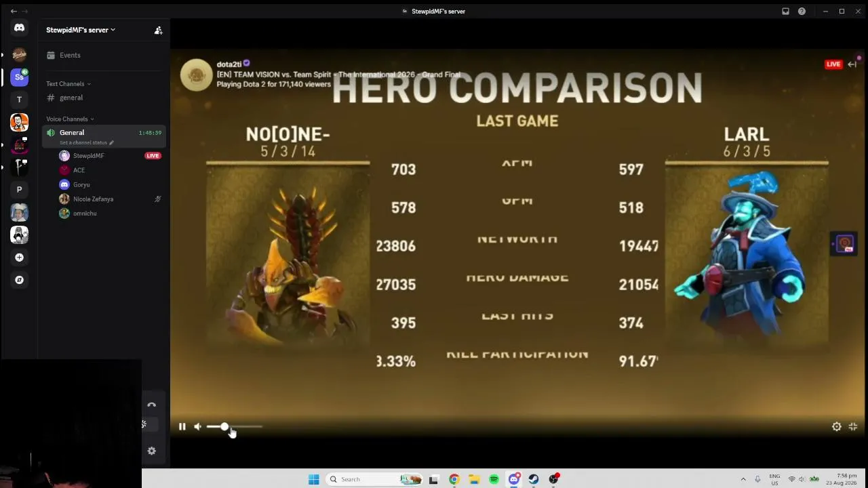The image size is (868, 488).
Task: Click the red picture overlay icon on stream edge
Action: (845, 244)
